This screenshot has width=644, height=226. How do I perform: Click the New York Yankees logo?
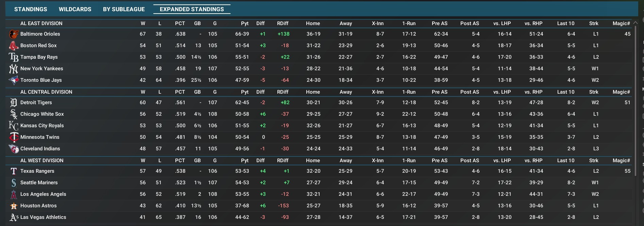click(14, 69)
